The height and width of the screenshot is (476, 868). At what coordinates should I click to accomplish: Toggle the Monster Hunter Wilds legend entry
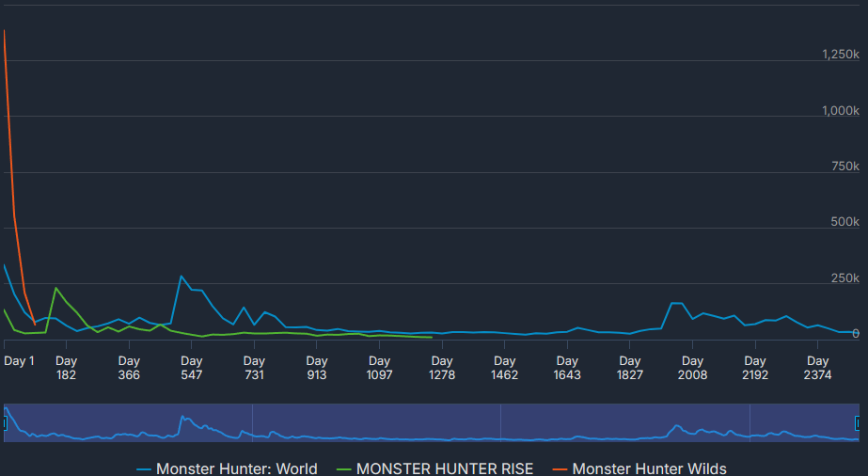pos(639,468)
